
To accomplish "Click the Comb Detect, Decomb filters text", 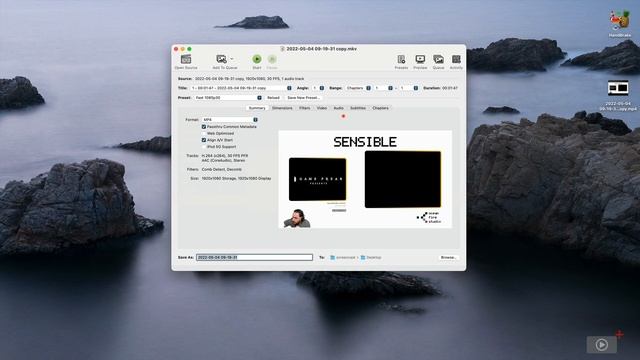I will click(222, 169).
